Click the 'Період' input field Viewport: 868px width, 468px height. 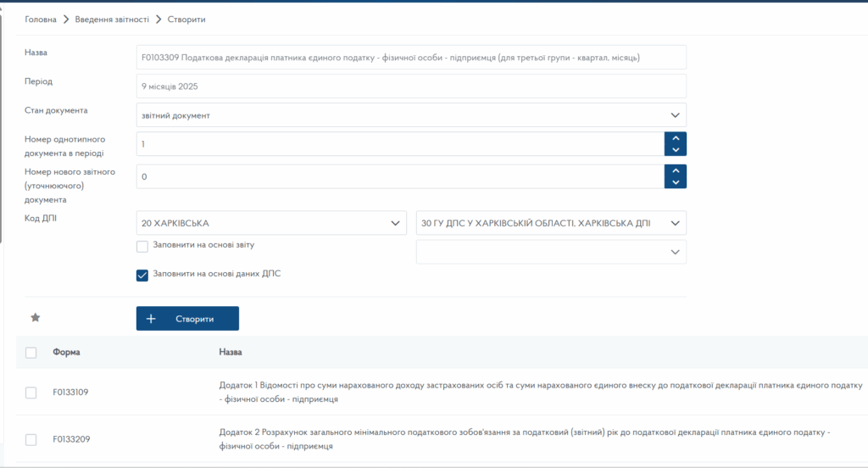click(411, 86)
